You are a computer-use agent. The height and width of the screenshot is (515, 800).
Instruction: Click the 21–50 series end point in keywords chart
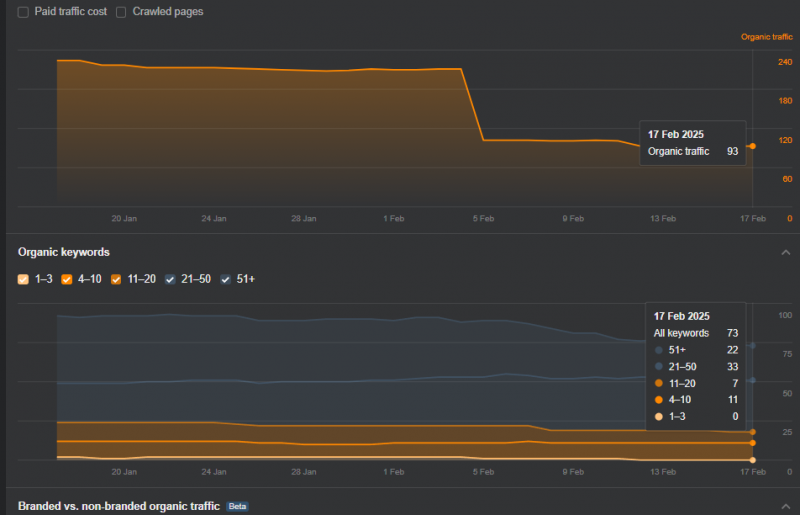click(x=752, y=380)
